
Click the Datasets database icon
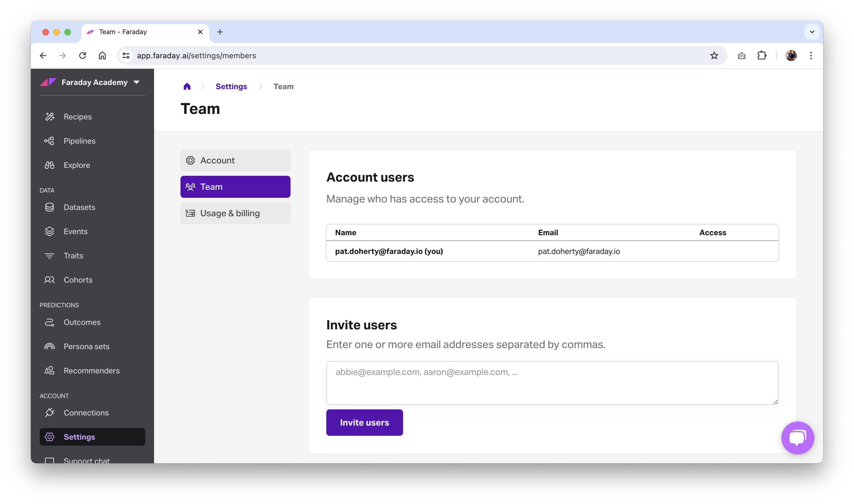pyautogui.click(x=50, y=207)
